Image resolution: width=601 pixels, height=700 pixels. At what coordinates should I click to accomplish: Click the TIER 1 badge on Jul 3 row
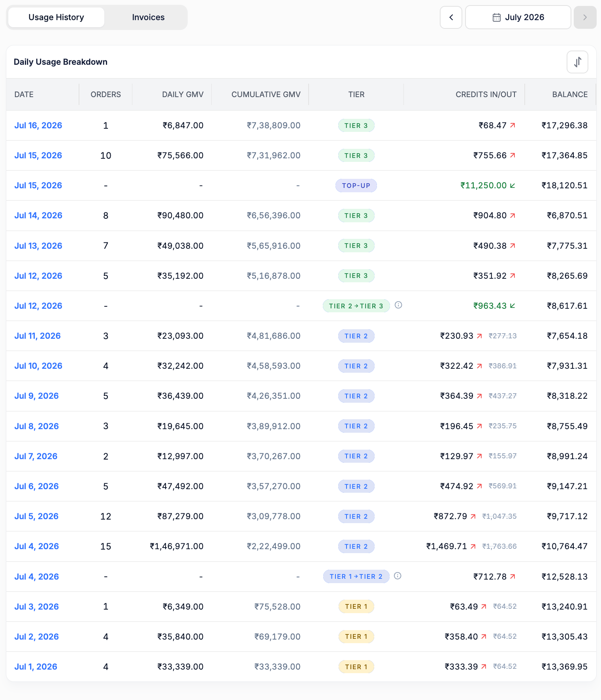pyautogui.click(x=356, y=606)
